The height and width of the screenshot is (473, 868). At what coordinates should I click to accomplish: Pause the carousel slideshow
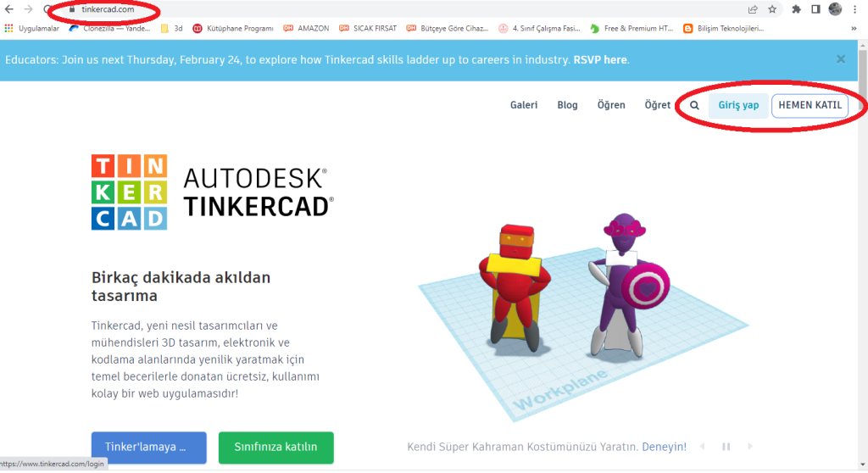click(x=726, y=447)
